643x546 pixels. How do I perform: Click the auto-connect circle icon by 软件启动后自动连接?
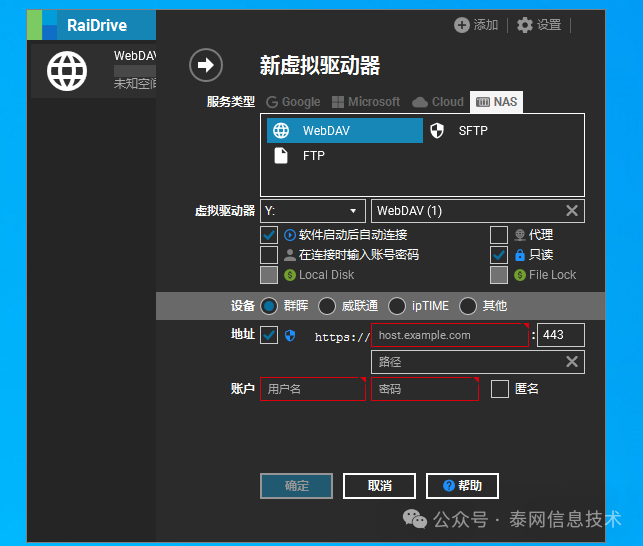(x=290, y=235)
